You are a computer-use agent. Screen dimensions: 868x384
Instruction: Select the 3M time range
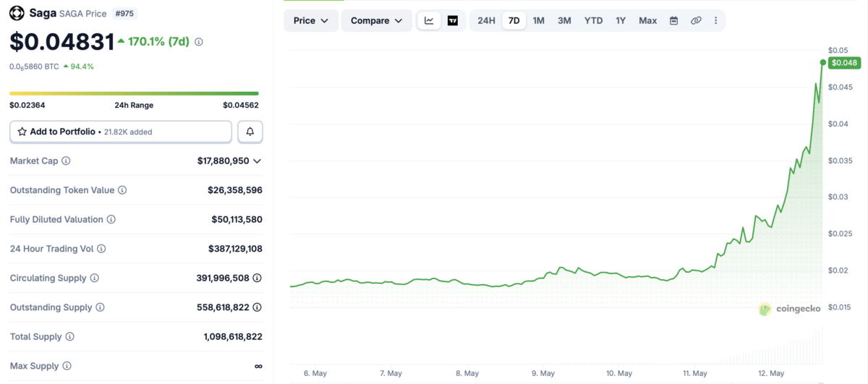[564, 20]
